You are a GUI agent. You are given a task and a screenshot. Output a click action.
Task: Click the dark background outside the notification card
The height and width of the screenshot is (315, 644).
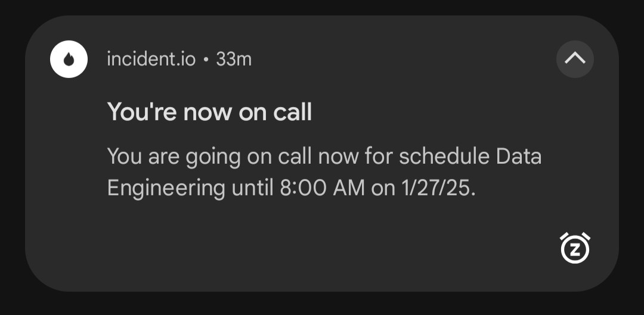(x=322, y=304)
